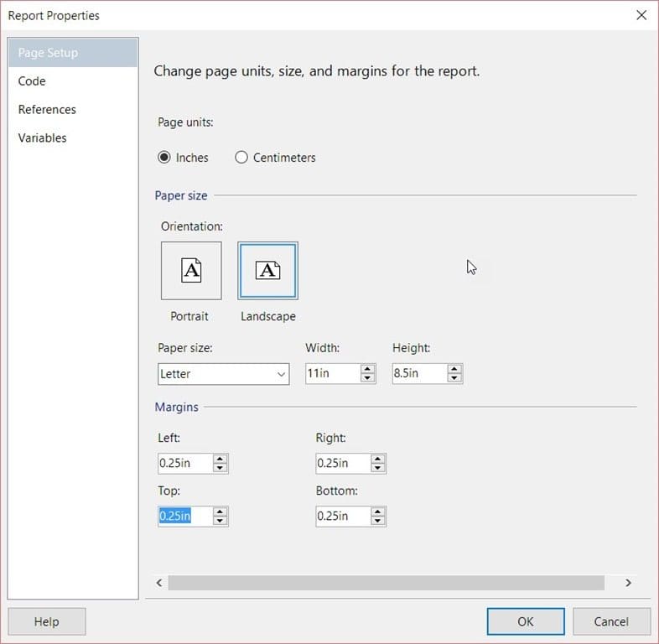Decrease the Left margin with down arrow

click(x=220, y=467)
